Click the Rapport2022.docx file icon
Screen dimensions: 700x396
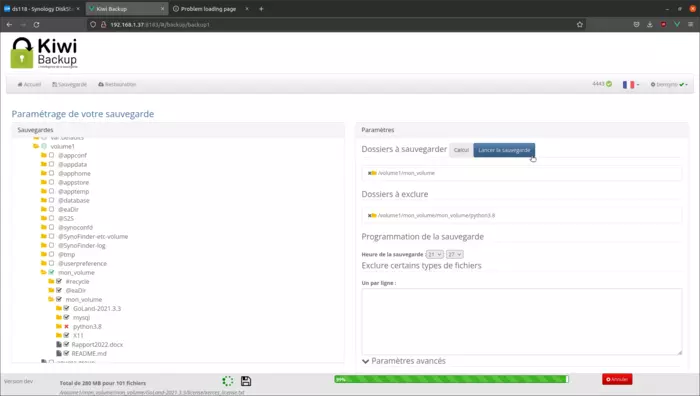[58, 344]
